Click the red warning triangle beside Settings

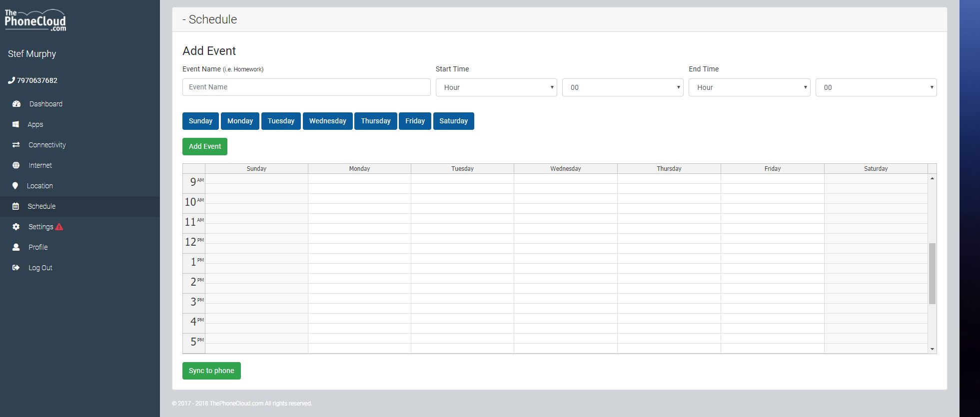(59, 227)
